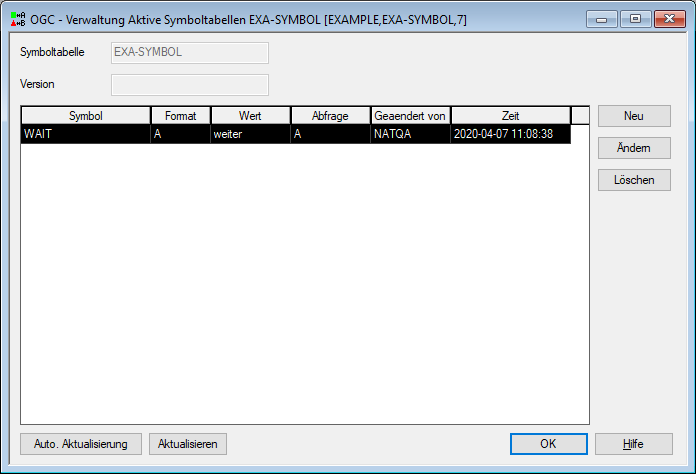Click the Abfrage column header
The width and height of the screenshot is (696, 474).
pyautogui.click(x=330, y=116)
